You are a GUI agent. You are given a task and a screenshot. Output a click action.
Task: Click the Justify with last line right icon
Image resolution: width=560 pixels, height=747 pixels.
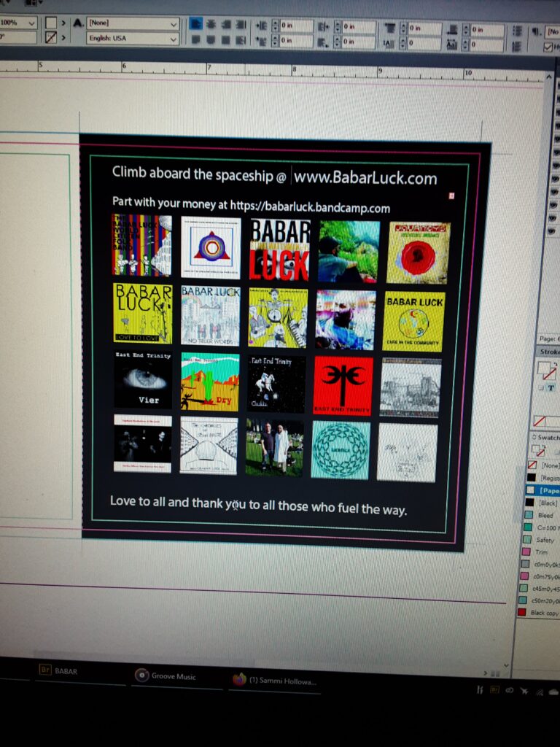(x=226, y=41)
